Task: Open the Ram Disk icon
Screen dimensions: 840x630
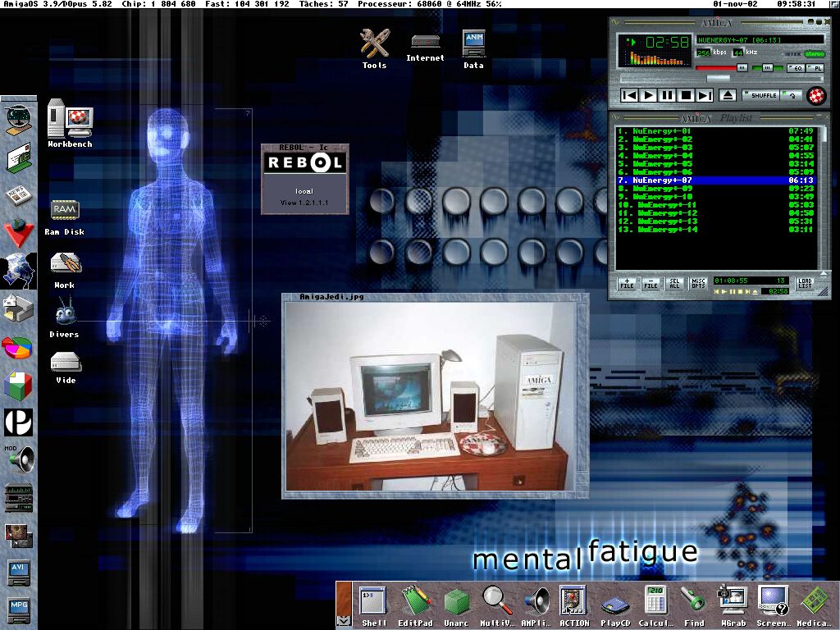Action: (x=64, y=217)
